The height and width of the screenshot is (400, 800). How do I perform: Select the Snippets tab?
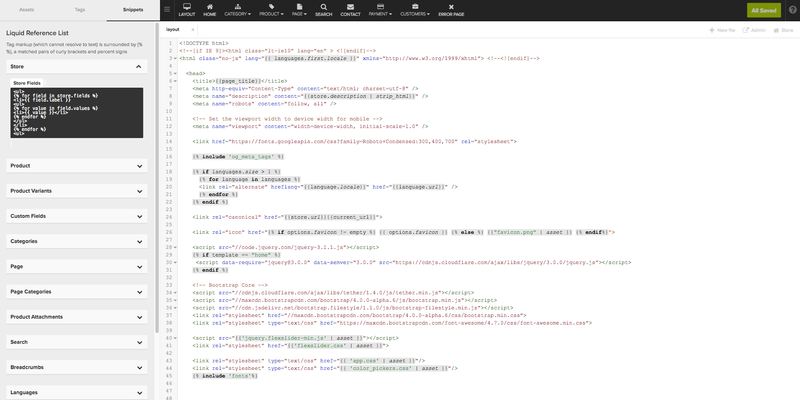click(133, 10)
